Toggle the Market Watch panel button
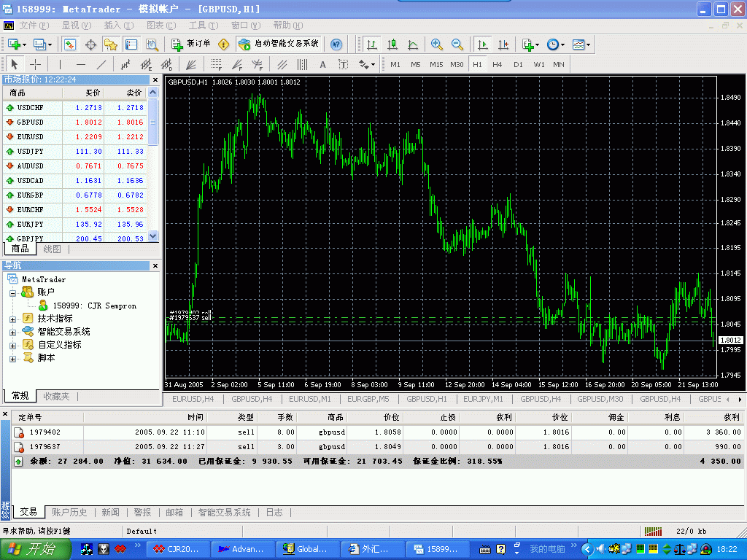The height and width of the screenshot is (560, 747). [x=69, y=44]
